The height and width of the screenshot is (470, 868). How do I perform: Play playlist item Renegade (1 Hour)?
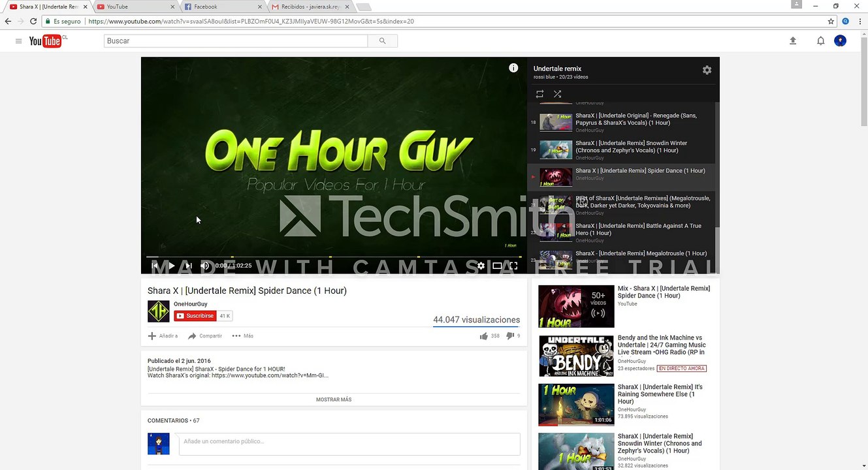pos(621,122)
